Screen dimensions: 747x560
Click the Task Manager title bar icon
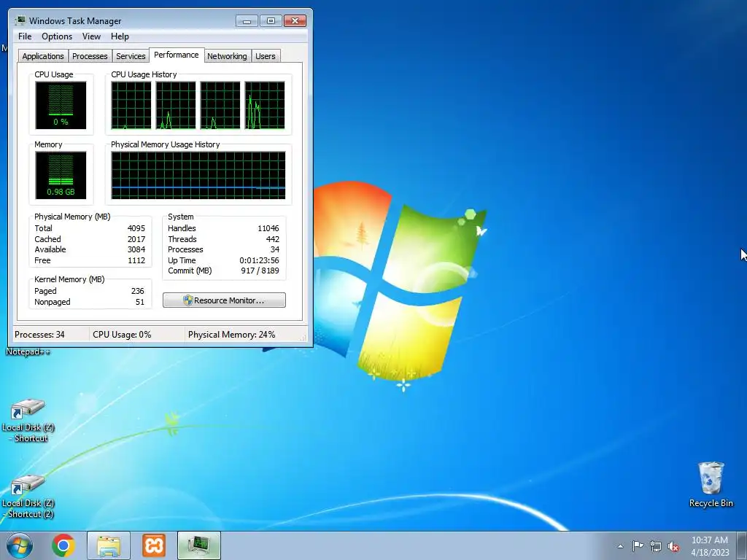coord(20,20)
